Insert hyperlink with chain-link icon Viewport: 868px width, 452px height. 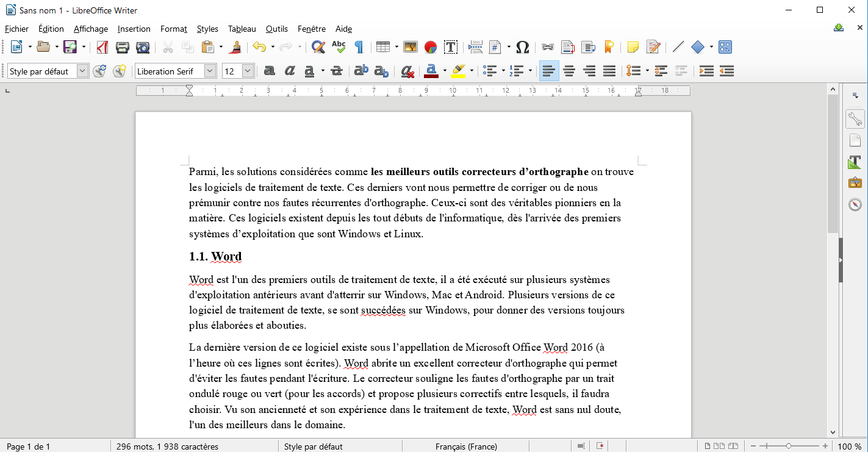[x=548, y=47]
